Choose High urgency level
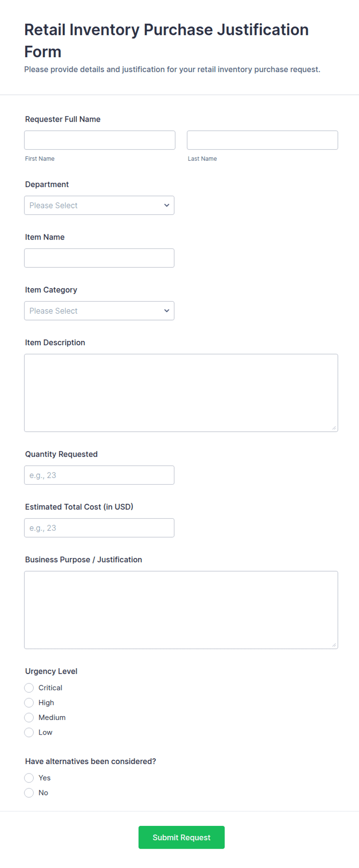 [x=29, y=703]
